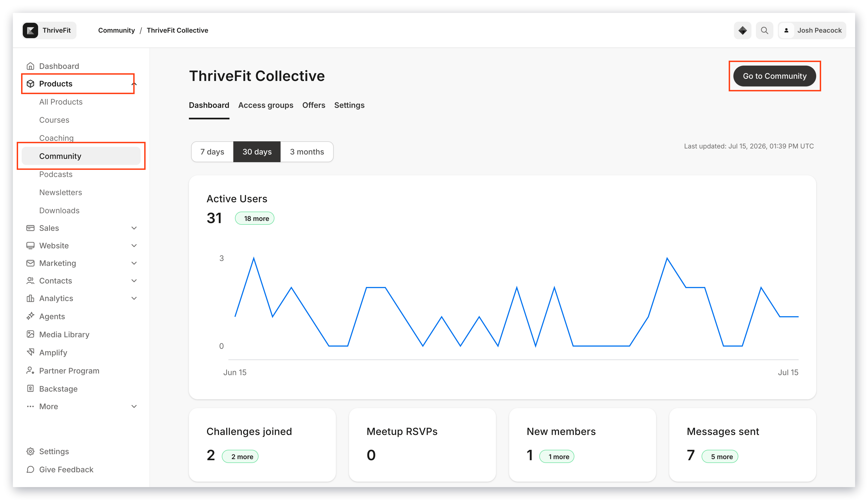The image size is (868, 500).
Task: Click the Meetup RSVPs card
Action: [422, 445]
